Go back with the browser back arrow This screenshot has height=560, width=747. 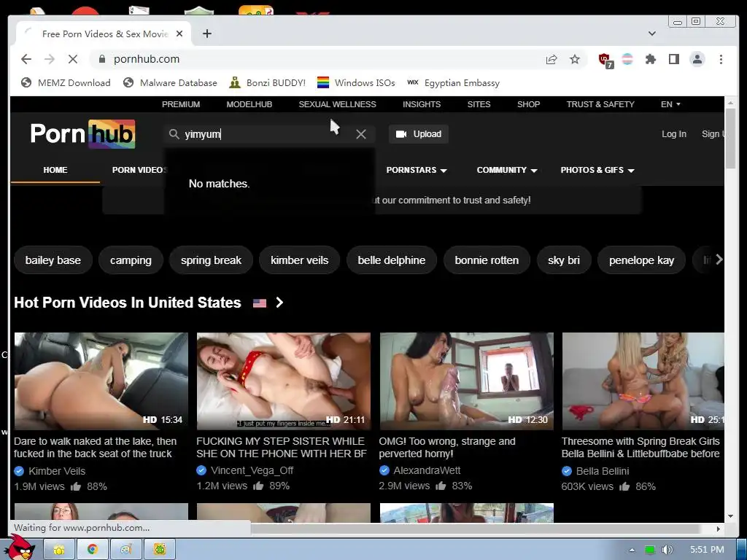click(x=26, y=59)
